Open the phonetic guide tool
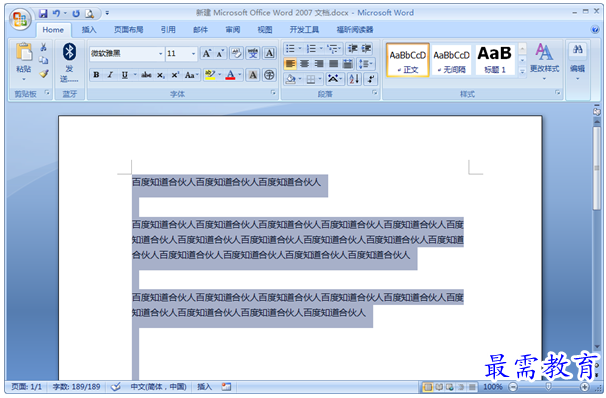 point(253,53)
